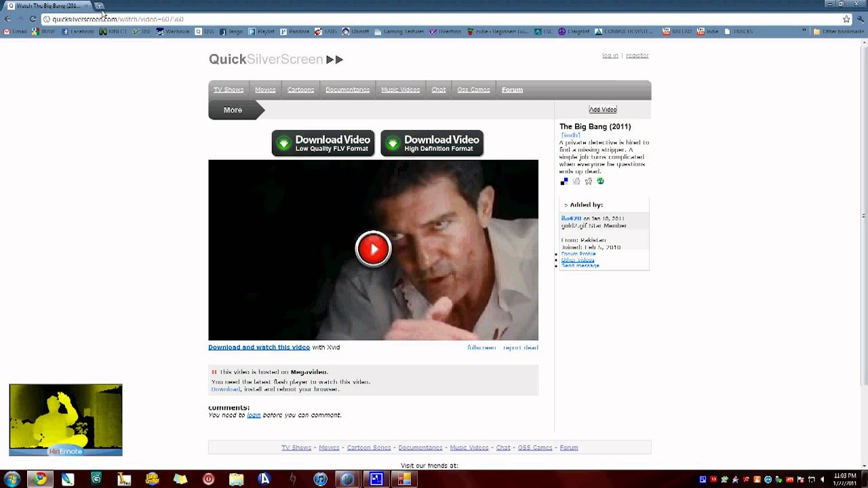868x488 pixels.
Task: Open the Jango bookmark
Action: point(231,31)
